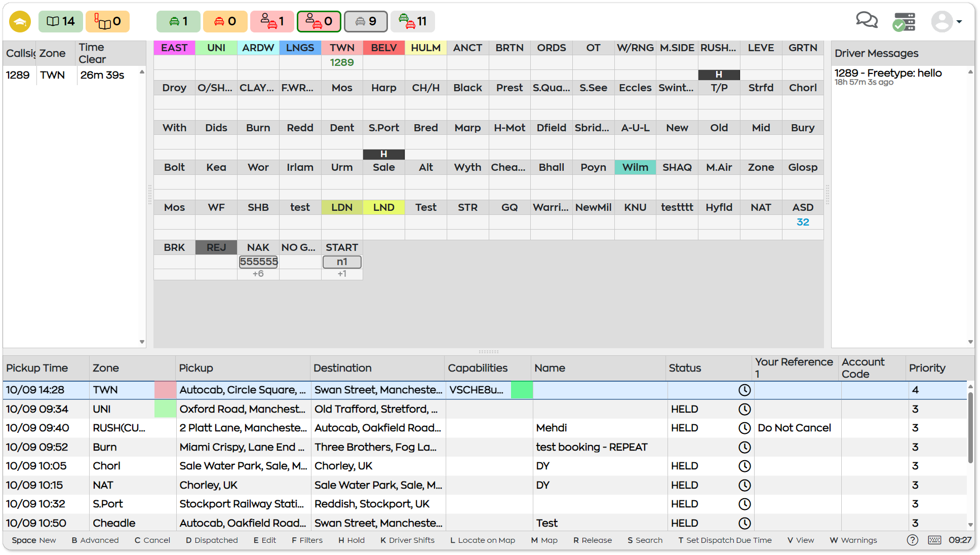Click driver 555555 under NAK zone
This screenshot has height=555, width=980.
(258, 262)
